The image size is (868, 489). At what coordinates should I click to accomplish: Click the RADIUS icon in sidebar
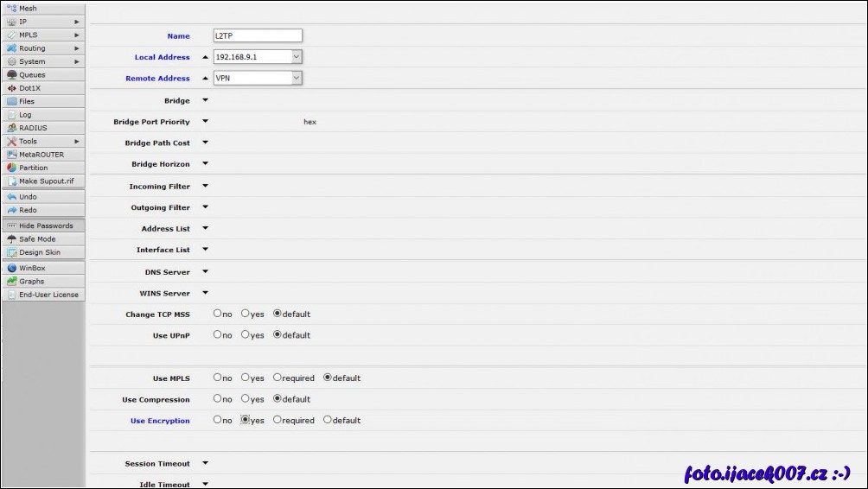point(12,128)
